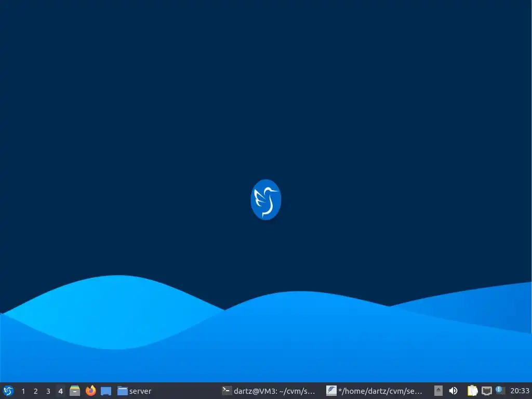532x399 pixels.
Task: Launch Firefox web browser
Action: 90,391
